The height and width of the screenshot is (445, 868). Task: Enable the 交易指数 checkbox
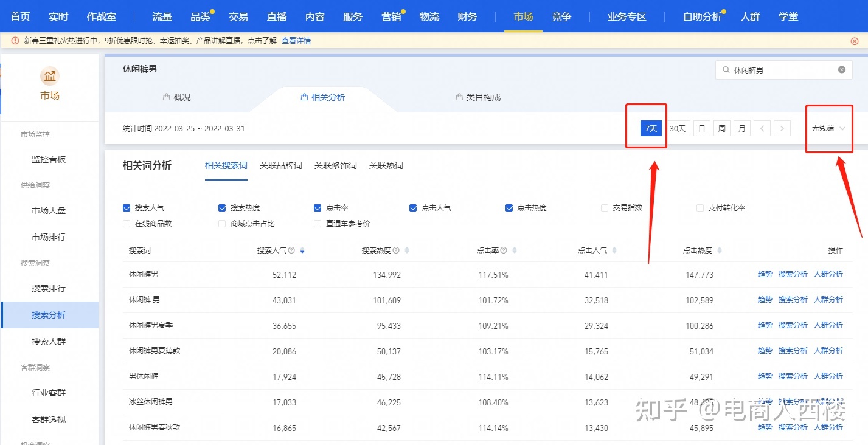pos(605,208)
